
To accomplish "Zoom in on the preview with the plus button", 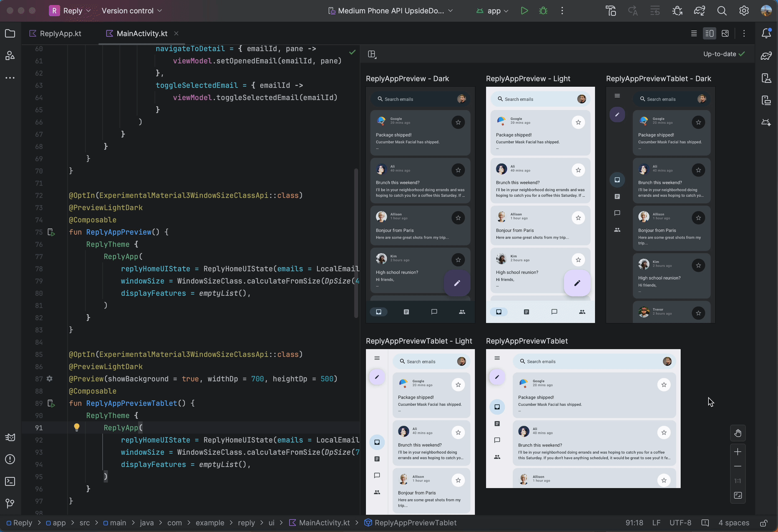I will pos(738,452).
